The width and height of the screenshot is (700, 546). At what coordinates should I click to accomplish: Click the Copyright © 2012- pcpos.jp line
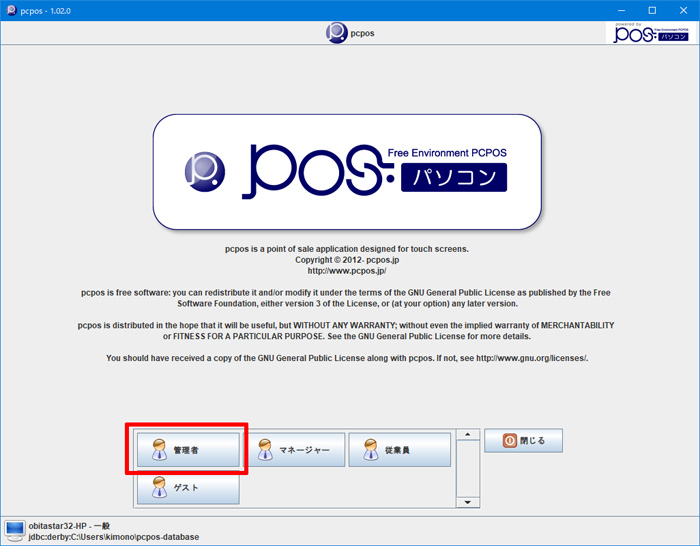click(347, 260)
